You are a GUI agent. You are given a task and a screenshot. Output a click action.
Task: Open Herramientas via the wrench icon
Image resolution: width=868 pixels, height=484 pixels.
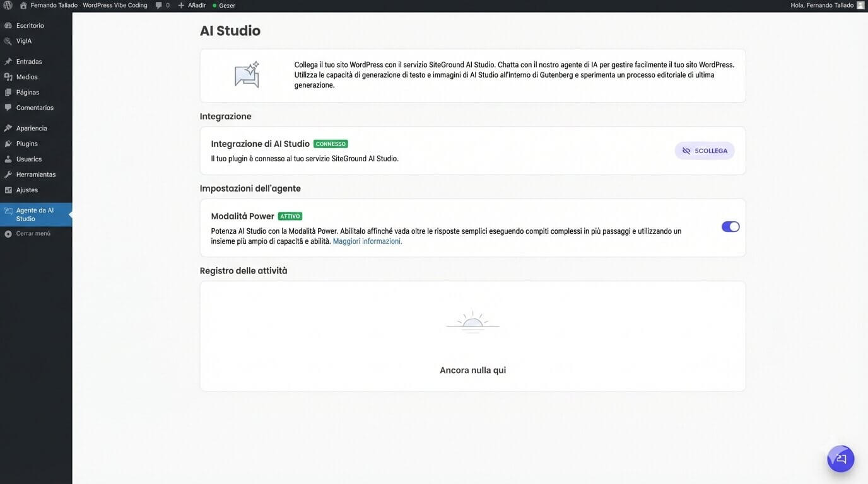[9, 174]
